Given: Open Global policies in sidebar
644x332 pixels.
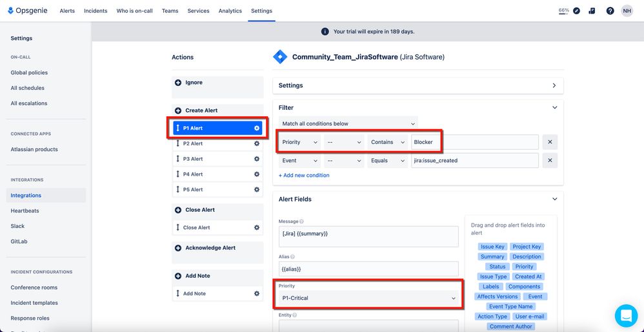Looking at the screenshot, I should [29, 73].
